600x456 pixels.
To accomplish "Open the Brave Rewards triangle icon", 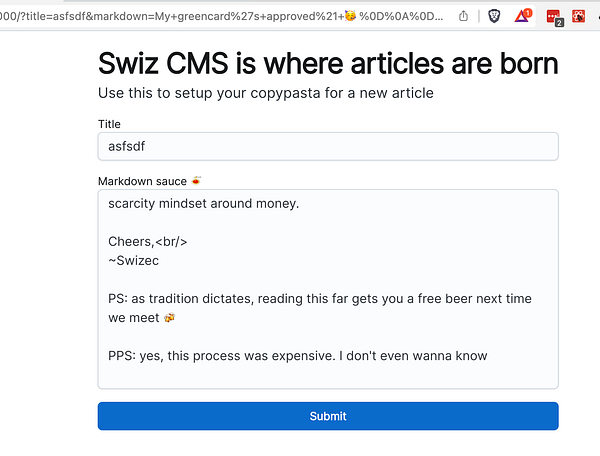I will point(523,16).
